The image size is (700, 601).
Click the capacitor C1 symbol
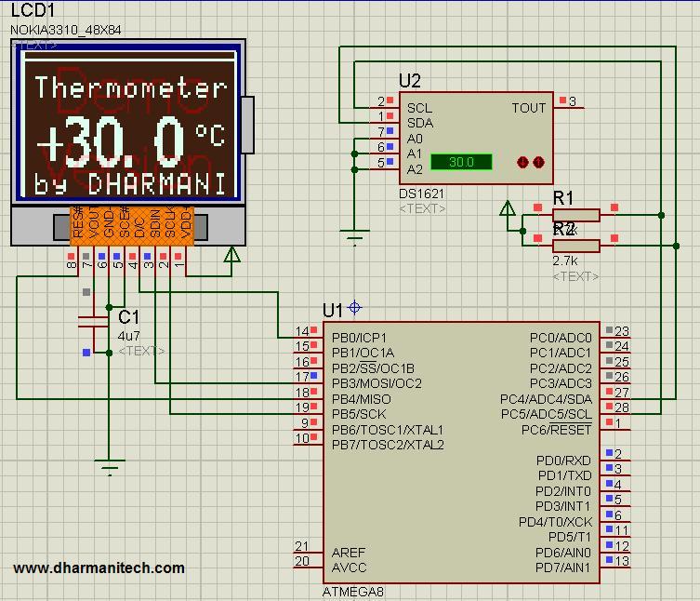[x=93, y=323]
